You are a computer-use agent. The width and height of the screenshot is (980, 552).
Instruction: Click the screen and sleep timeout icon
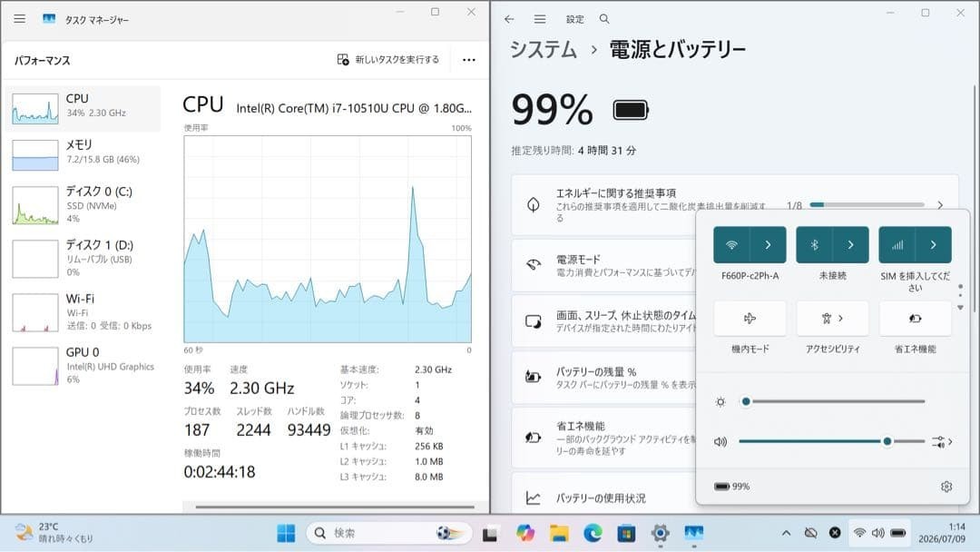(x=534, y=320)
